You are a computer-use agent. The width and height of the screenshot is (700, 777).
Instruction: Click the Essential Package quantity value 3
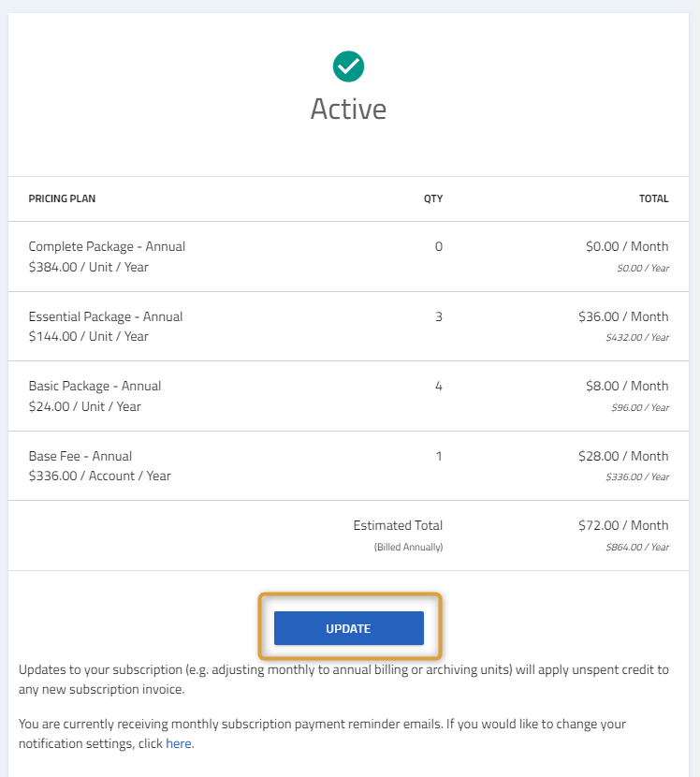438,316
